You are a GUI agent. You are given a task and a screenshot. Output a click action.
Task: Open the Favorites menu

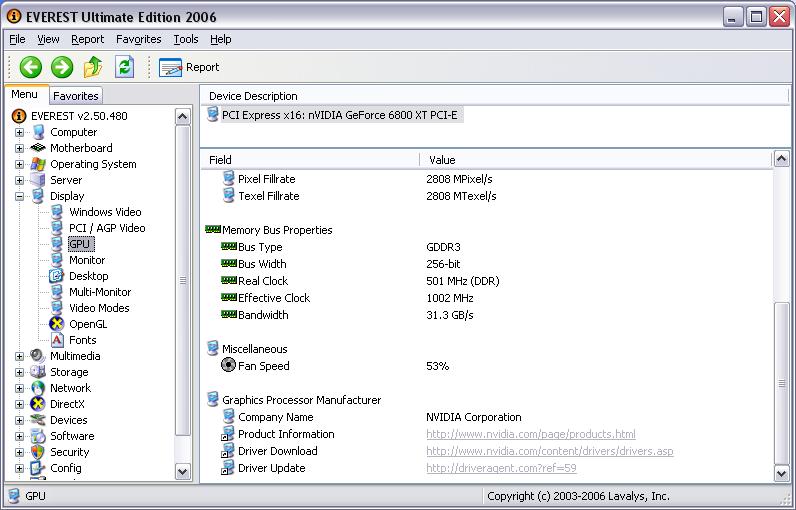[x=139, y=39]
